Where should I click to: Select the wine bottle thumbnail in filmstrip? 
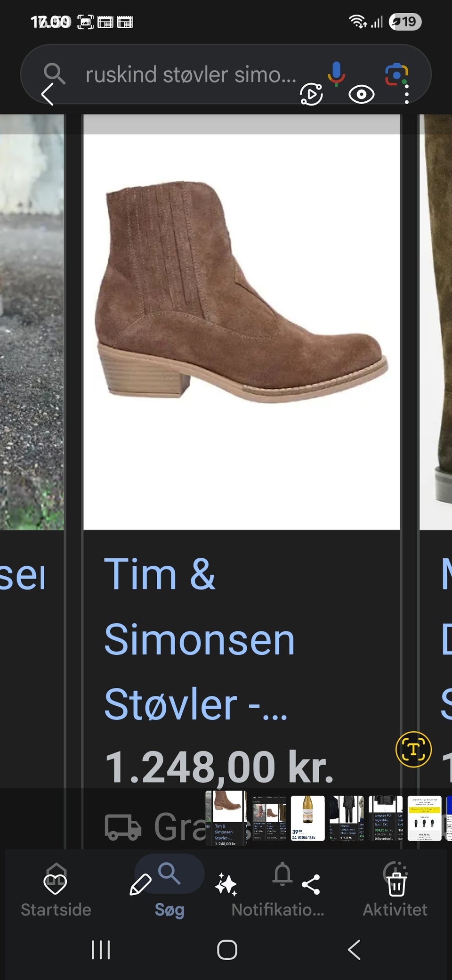tap(307, 818)
